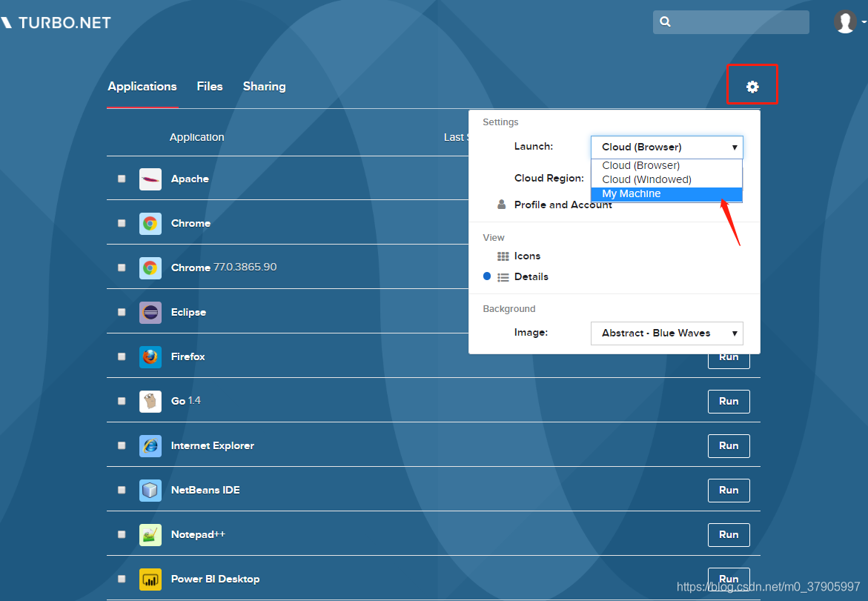Open the Eclipse application name

click(x=188, y=312)
